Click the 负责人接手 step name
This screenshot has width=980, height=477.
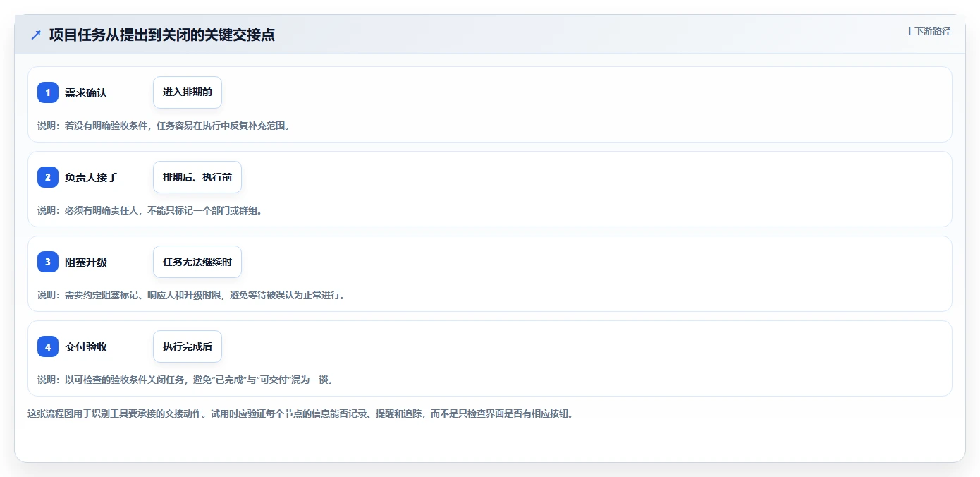click(x=91, y=177)
